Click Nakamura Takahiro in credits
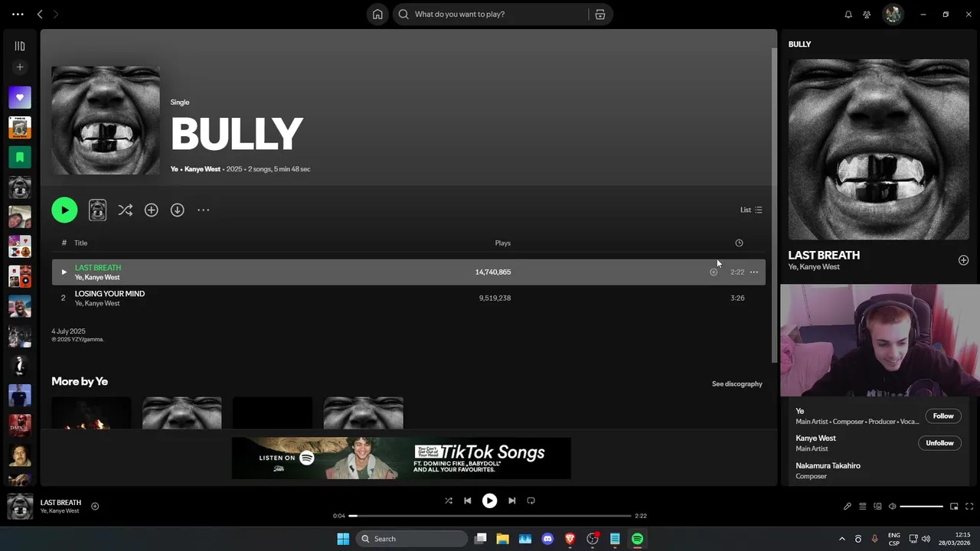The image size is (980, 551). pos(828,465)
